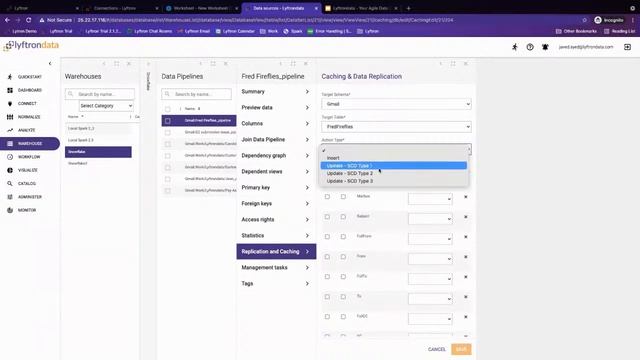Tick the first checkbox in the FullCC row
Screen dimensions: 640x360
327,317
